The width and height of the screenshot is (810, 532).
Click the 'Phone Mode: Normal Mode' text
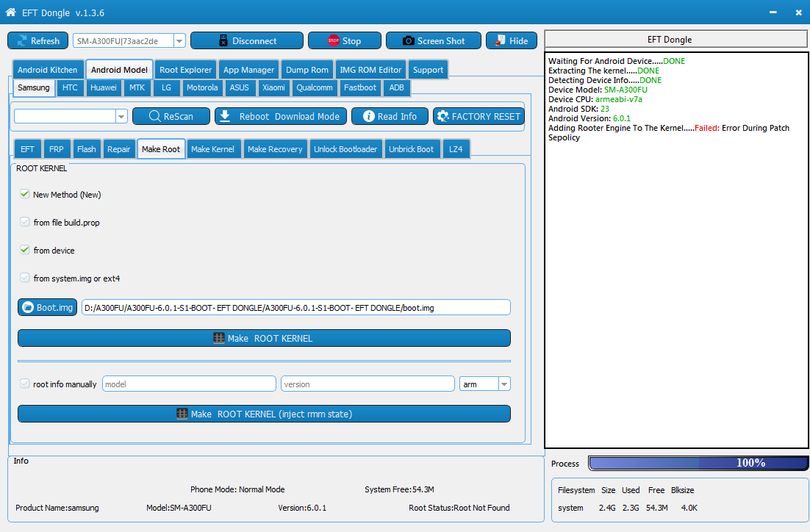(237, 489)
